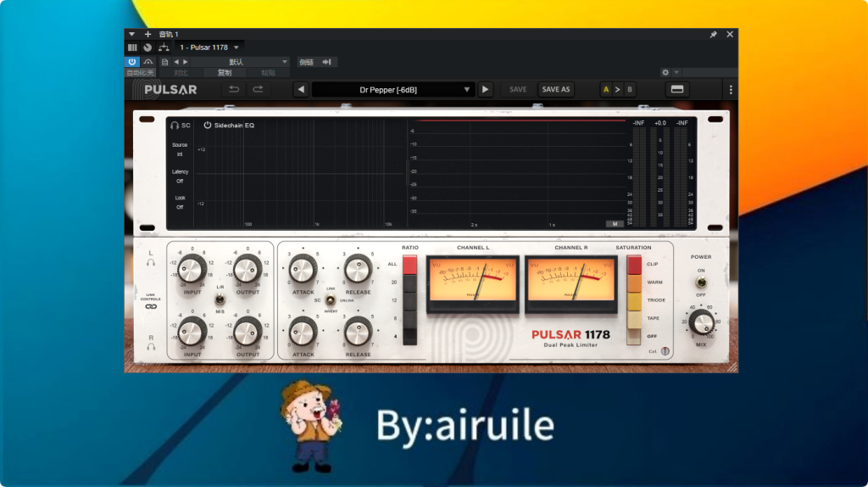Pin the plugin window
Viewport: 868px width, 487px height.
(713, 34)
